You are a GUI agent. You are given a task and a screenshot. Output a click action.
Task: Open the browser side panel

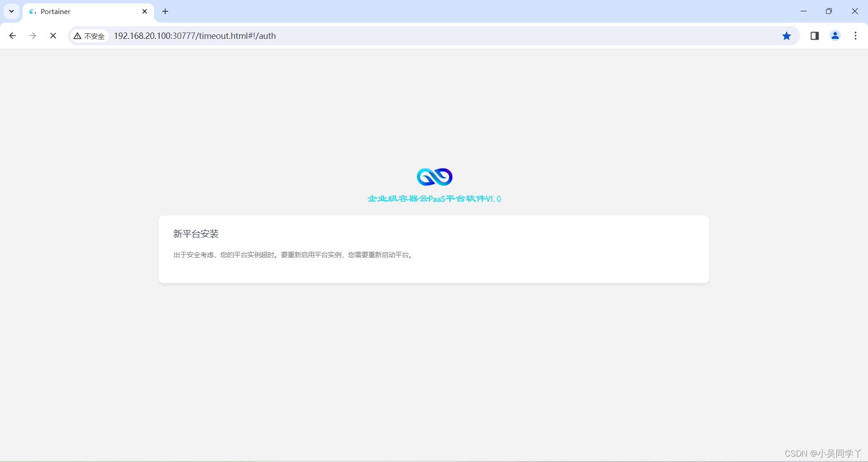click(815, 36)
